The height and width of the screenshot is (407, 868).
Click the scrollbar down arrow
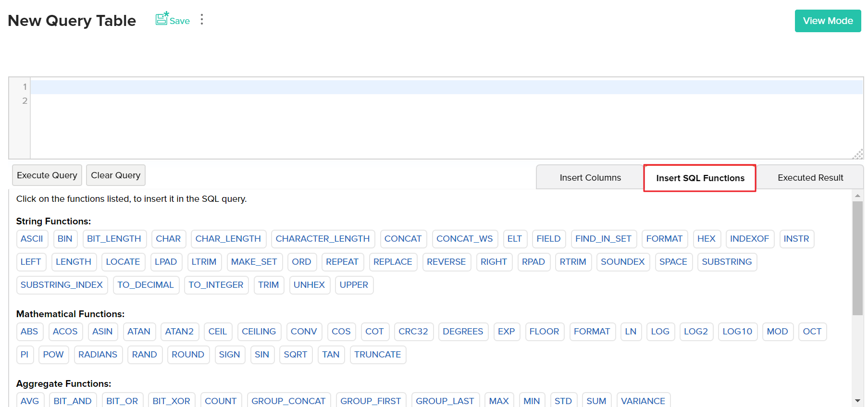[x=857, y=401]
